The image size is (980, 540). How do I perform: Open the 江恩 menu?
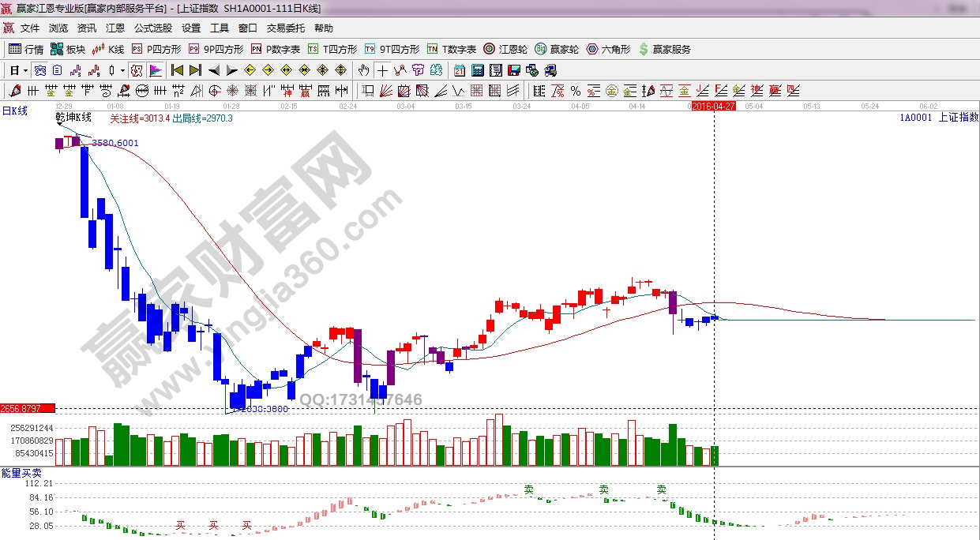115,28
